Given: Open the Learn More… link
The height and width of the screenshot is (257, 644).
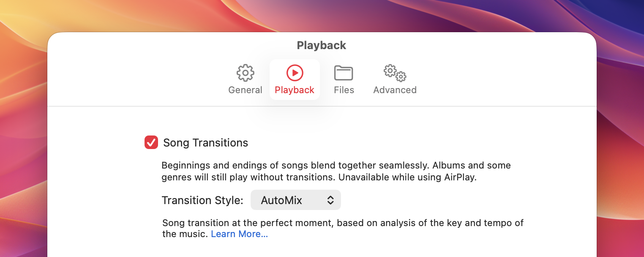Looking at the screenshot, I should coord(239,234).
